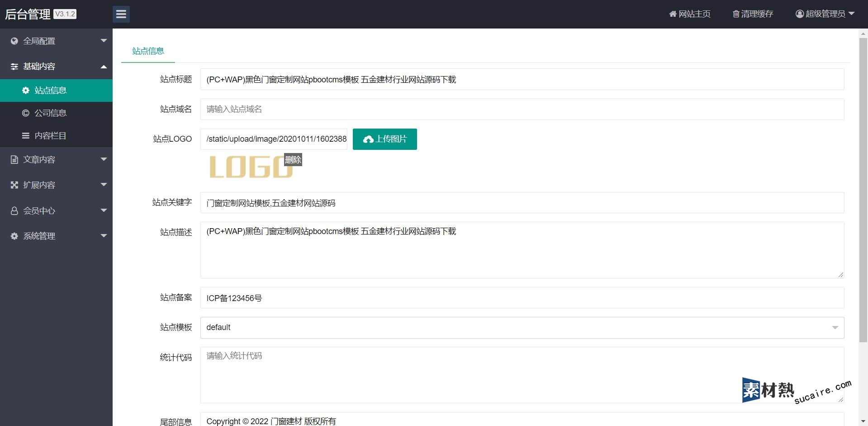Click the 清理缓存 link
868x426 pixels.
pos(753,14)
